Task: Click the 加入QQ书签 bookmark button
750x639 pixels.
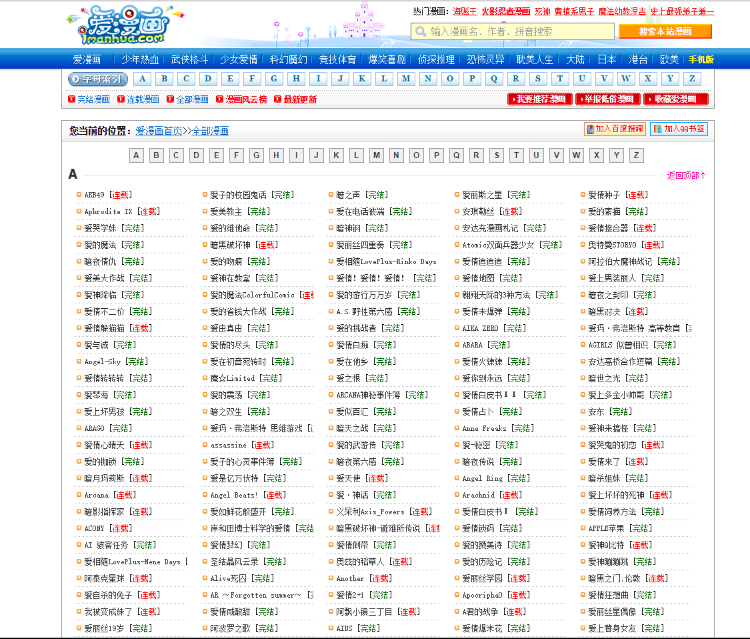Action: [x=678, y=129]
